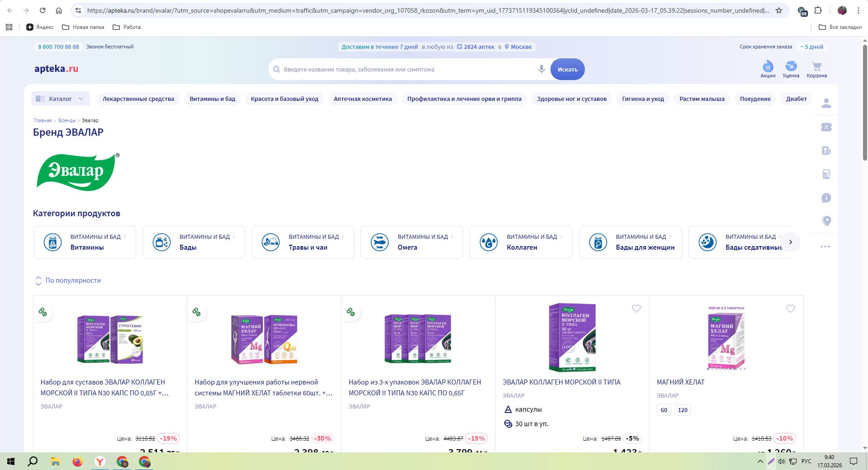Click the Коллаген drops category icon
The height and width of the screenshot is (470, 868).
pos(489,242)
